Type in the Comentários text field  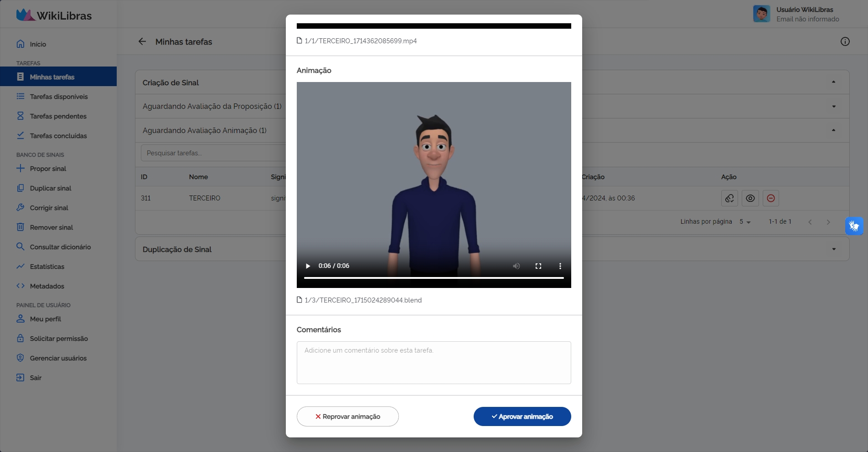(433, 362)
